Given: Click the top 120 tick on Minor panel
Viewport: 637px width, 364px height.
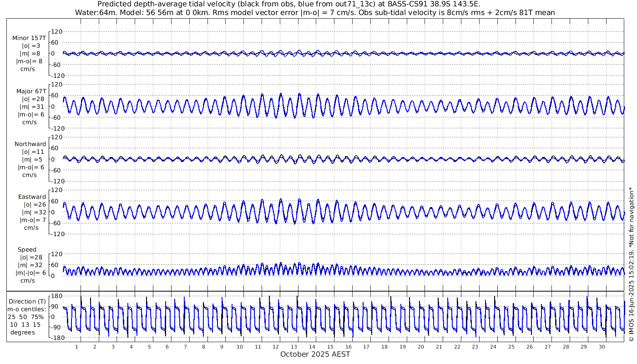Looking at the screenshot, I should [56, 32].
